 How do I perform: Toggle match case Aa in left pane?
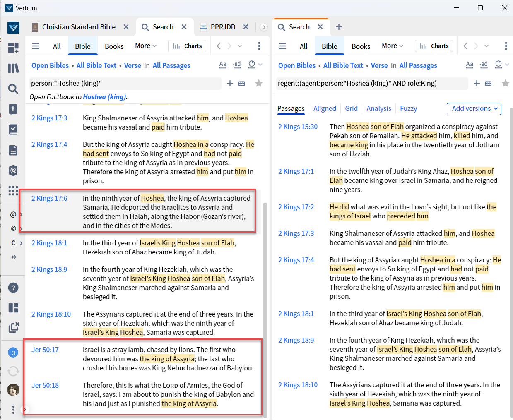click(223, 65)
